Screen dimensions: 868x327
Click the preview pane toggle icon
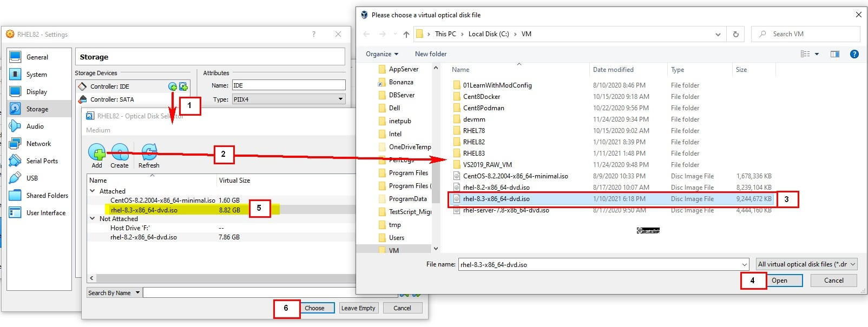click(x=835, y=54)
